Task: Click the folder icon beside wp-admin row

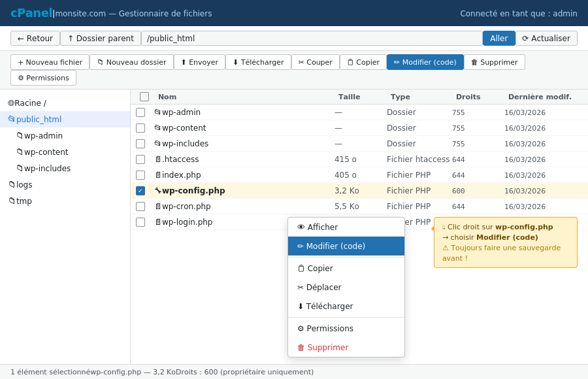Action: tap(157, 112)
